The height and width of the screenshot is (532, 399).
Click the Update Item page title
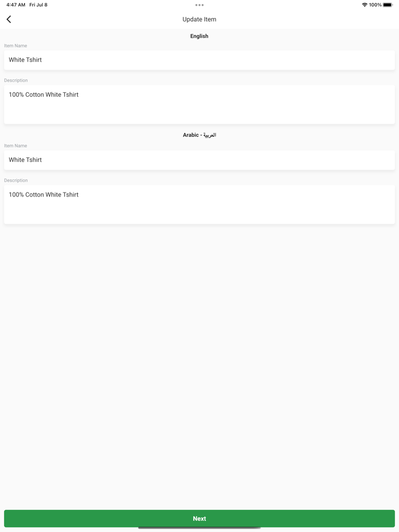pyautogui.click(x=199, y=19)
